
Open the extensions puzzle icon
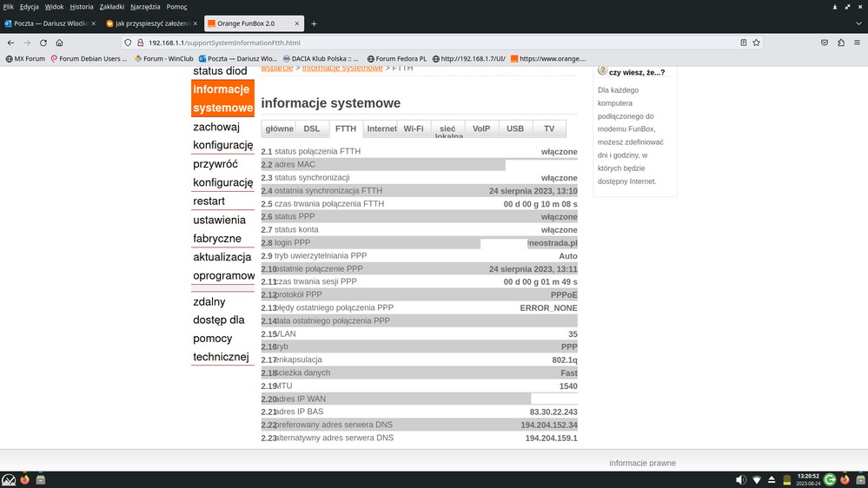(x=841, y=43)
